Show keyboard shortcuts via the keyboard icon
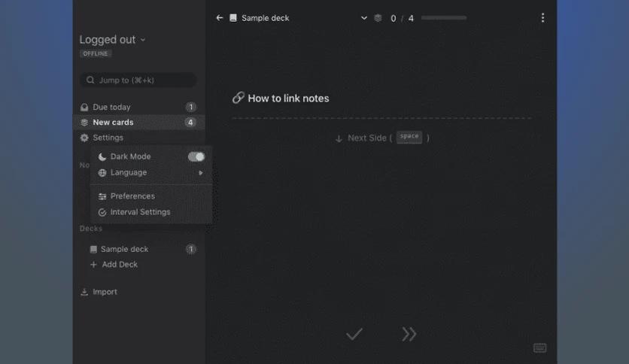629x364 pixels. [539, 347]
